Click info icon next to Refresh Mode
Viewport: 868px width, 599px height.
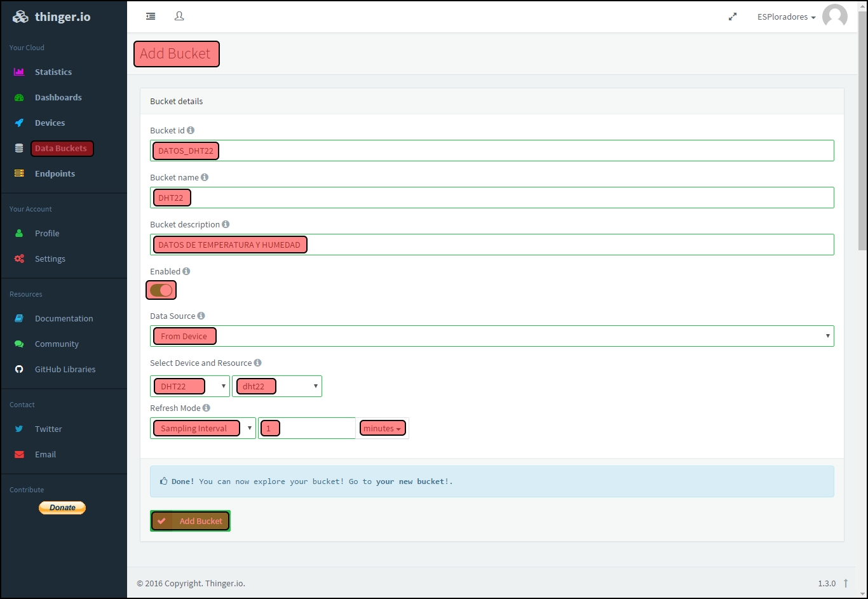(206, 408)
